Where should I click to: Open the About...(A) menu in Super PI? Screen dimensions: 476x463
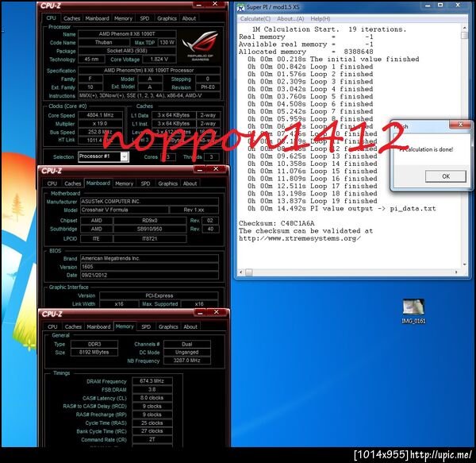coord(290,19)
